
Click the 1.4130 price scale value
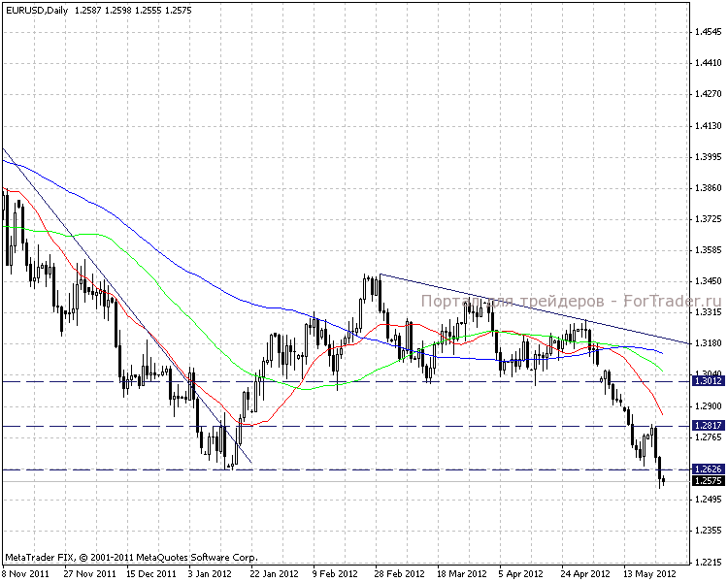tap(709, 126)
